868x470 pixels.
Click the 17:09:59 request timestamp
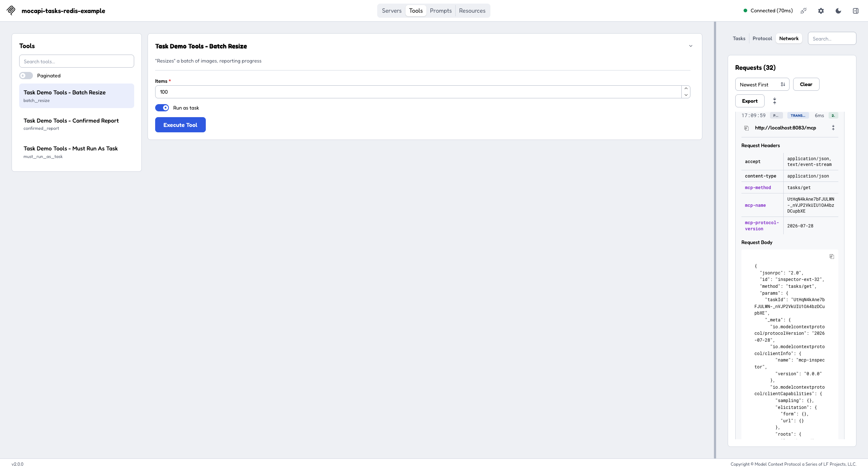click(753, 116)
